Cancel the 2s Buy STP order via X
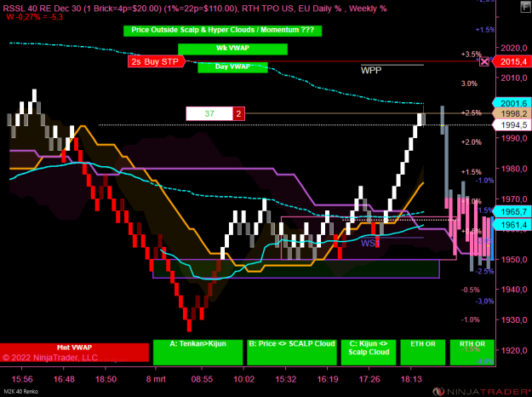The width and height of the screenshot is (532, 397). pyautogui.click(x=484, y=61)
